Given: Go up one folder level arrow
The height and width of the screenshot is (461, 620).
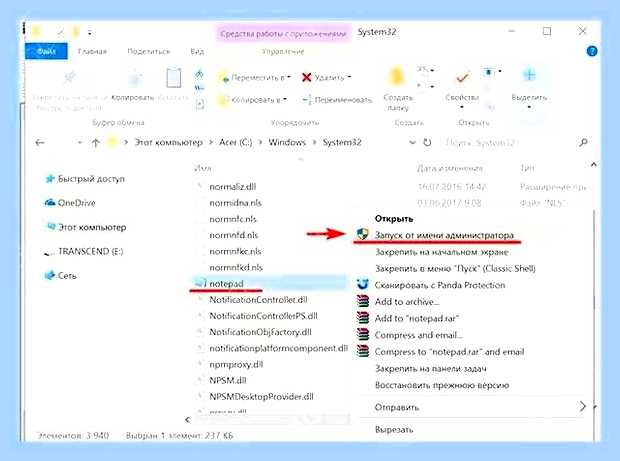Looking at the screenshot, I should coord(95,142).
